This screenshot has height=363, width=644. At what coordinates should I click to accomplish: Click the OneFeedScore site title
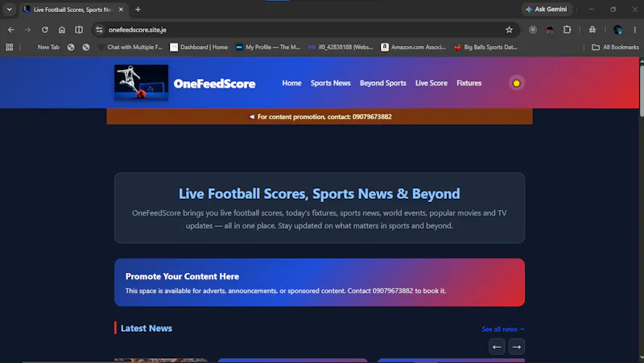(x=214, y=84)
